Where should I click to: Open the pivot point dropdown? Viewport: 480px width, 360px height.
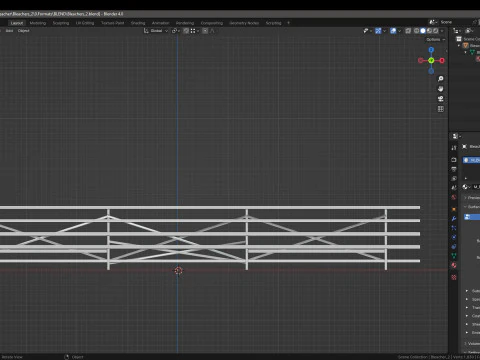point(176,31)
